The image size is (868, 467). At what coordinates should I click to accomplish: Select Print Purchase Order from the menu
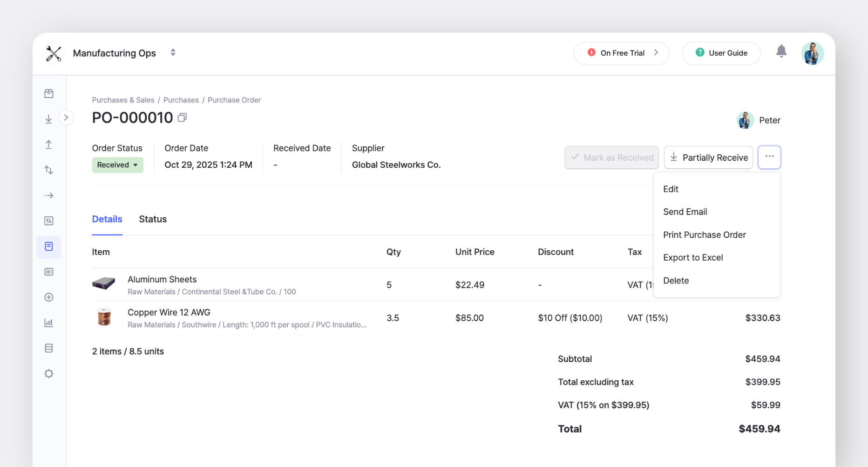704,234
